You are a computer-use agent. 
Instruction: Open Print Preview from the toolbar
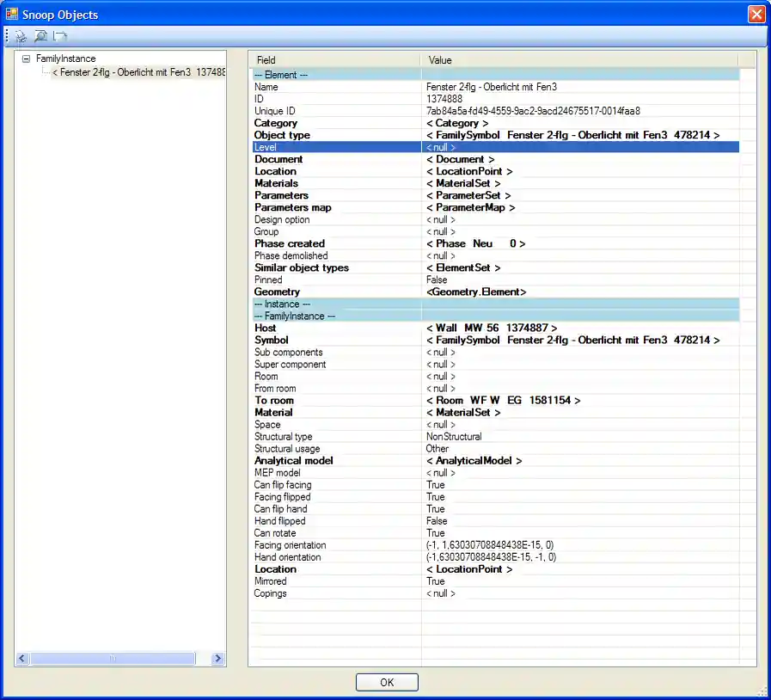click(x=40, y=36)
